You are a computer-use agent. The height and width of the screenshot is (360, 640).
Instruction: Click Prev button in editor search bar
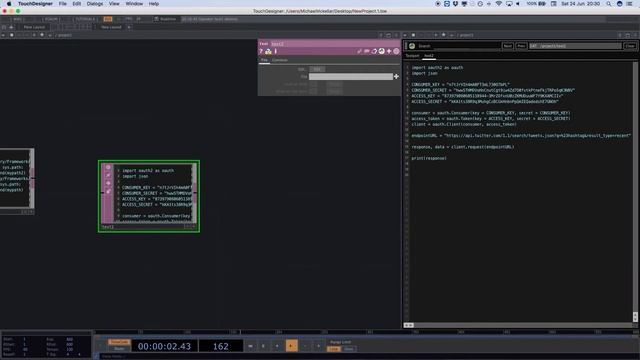click(x=521, y=46)
